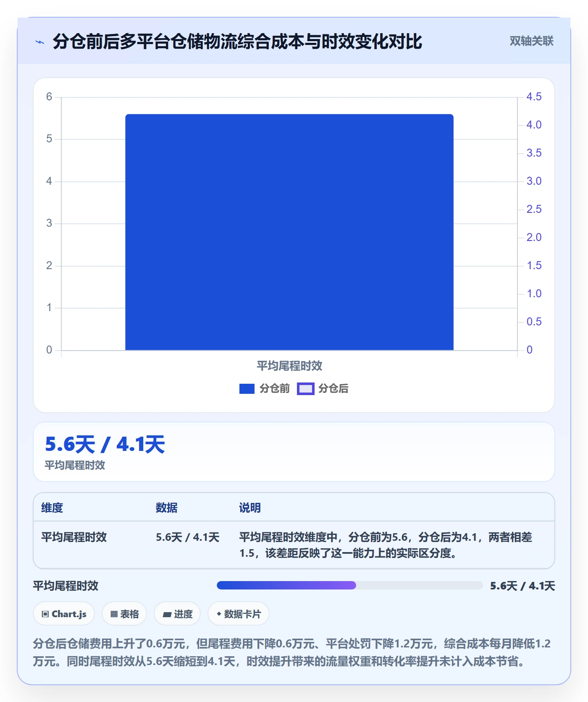
Task: Click the 说明 table column header
Action: click(x=250, y=508)
